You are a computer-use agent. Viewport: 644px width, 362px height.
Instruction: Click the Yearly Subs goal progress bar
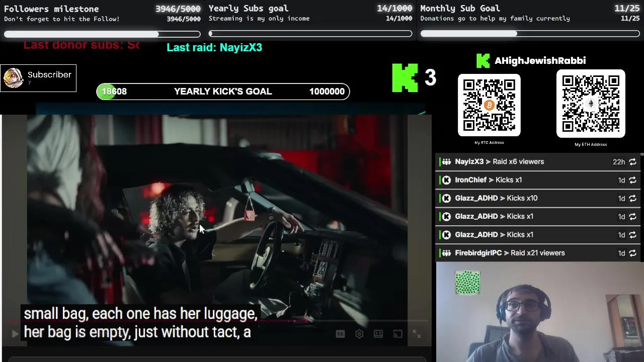point(310,34)
